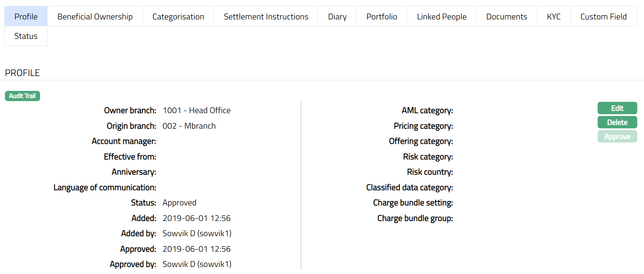Click the green Audit Trail button
This screenshot has height=274, width=644.
click(x=22, y=96)
